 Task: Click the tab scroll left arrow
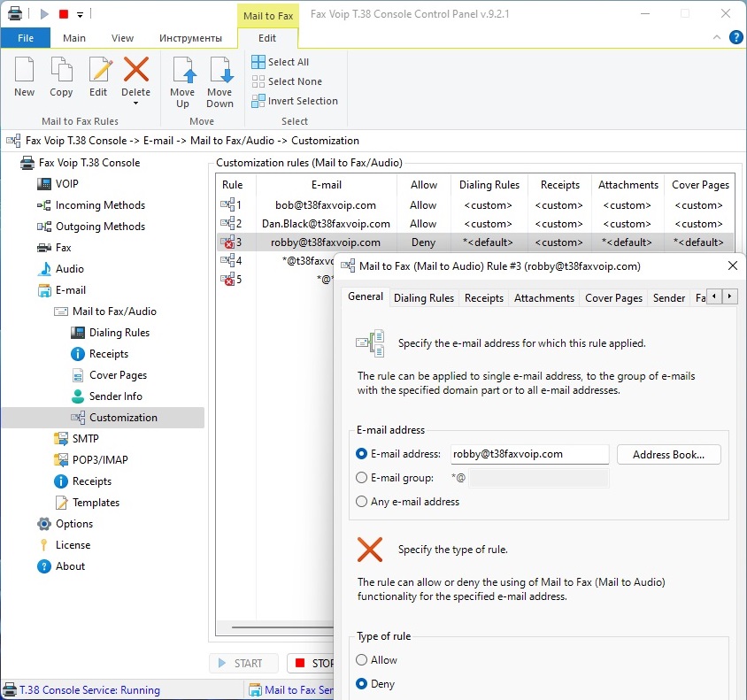tap(713, 296)
